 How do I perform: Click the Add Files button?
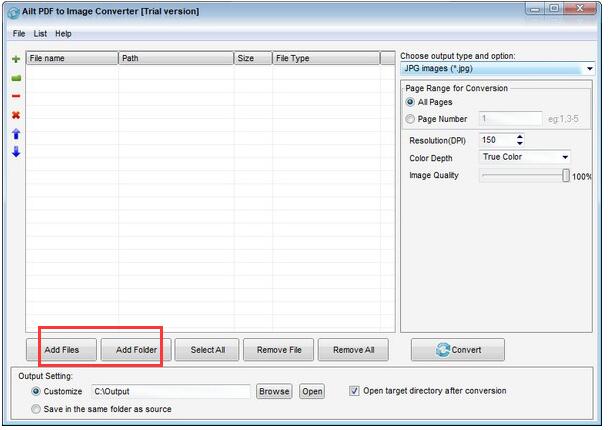point(61,350)
